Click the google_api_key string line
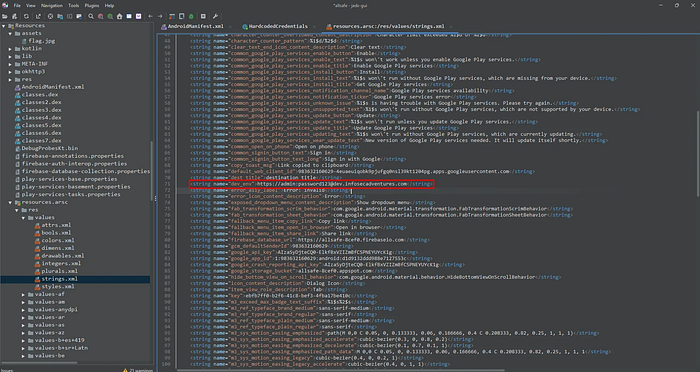700x372 pixels. 304,252
